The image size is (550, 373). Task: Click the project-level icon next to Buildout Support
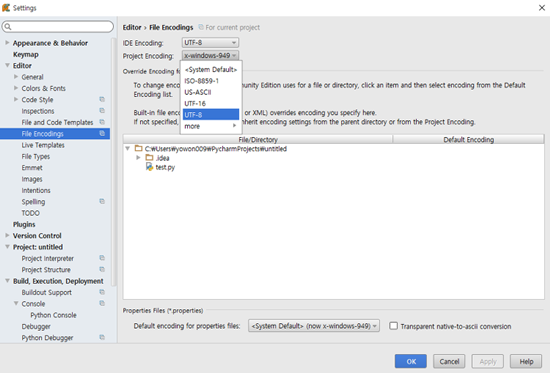click(102, 292)
